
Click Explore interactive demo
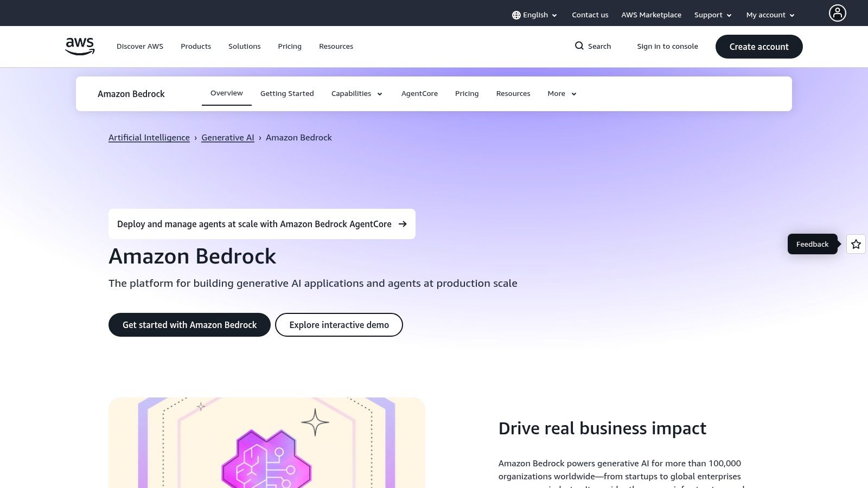339,324
